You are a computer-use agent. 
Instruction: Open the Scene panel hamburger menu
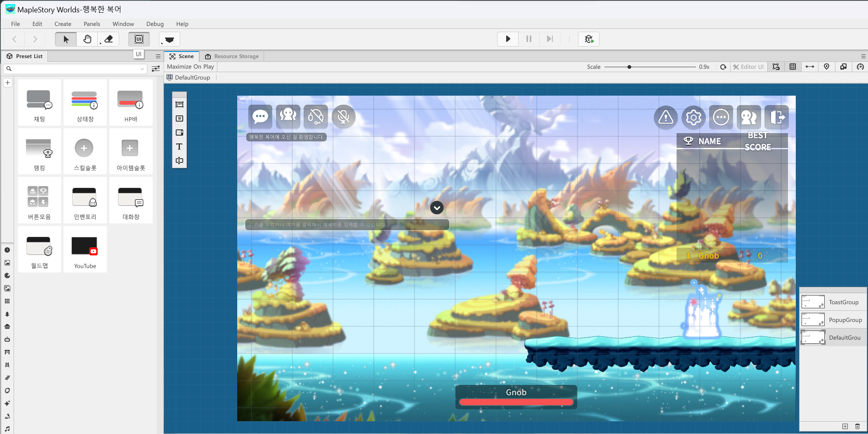tap(863, 56)
